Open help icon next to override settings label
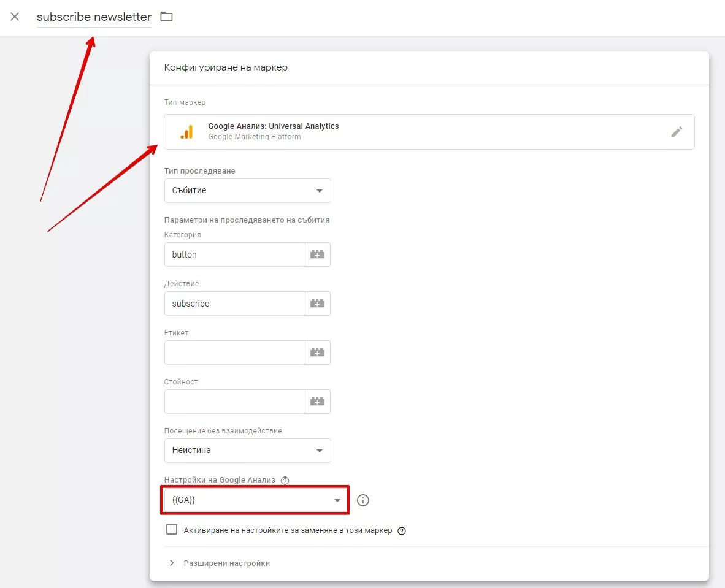 point(402,531)
